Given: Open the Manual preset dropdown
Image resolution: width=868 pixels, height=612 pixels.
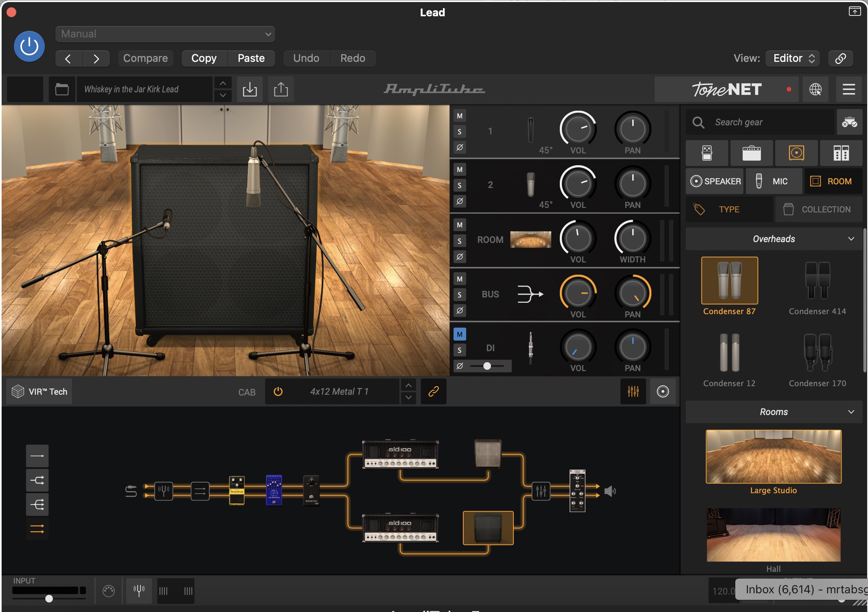Looking at the screenshot, I should point(165,34).
